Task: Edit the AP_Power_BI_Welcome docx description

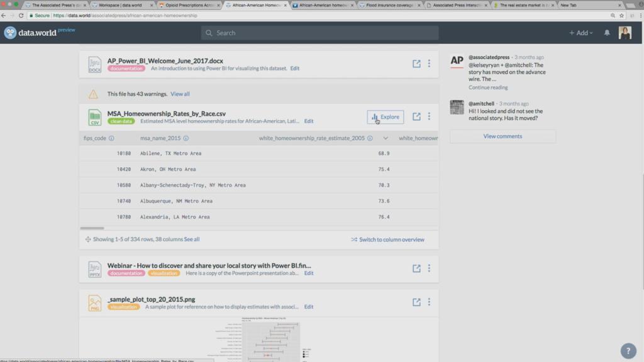Action: coord(295,69)
